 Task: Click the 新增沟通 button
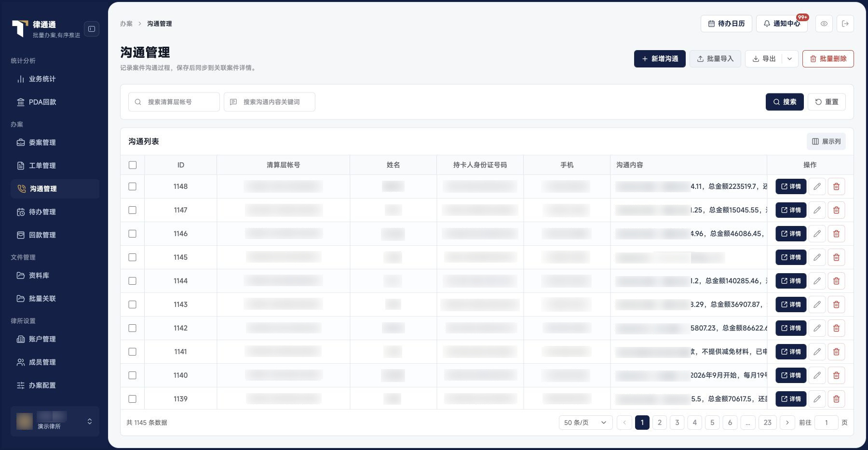pyautogui.click(x=660, y=59)
